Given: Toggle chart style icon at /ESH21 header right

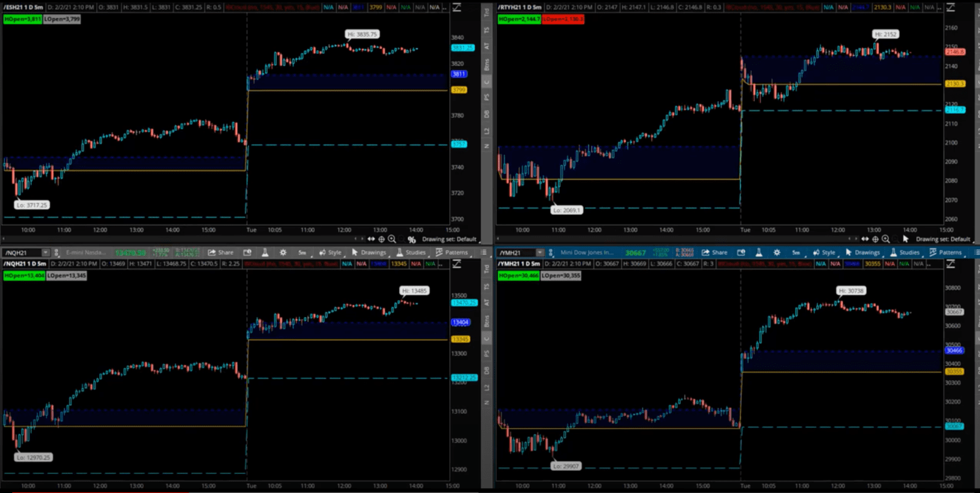Looking at the screenshot, I should pyautogui.click(x=457, y=7).
